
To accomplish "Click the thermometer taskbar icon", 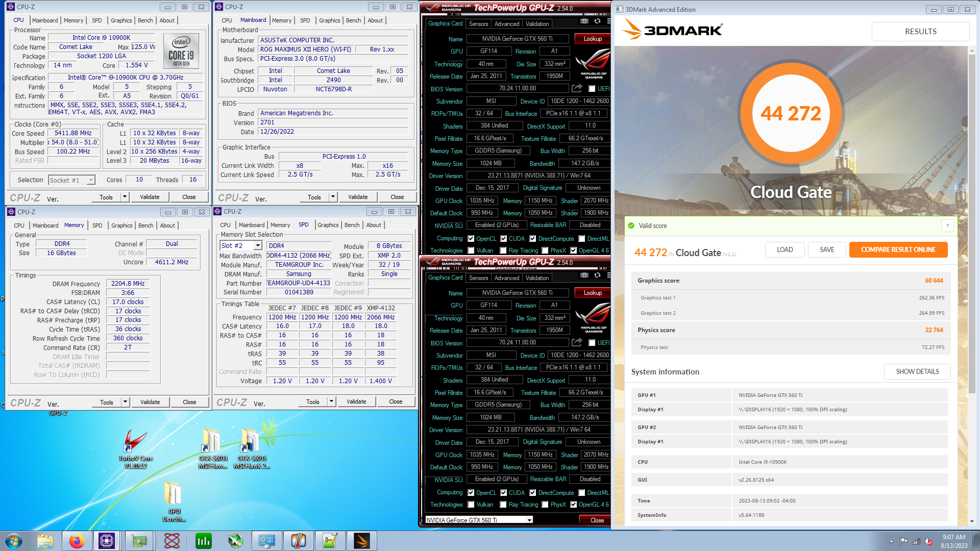I will (x=299, y=541).
